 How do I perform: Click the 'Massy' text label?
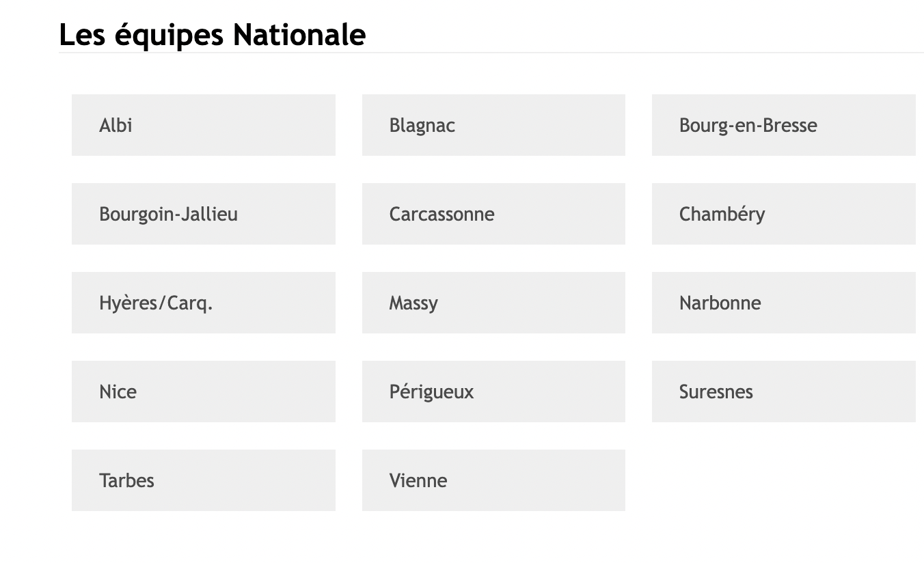click(413, 303)
